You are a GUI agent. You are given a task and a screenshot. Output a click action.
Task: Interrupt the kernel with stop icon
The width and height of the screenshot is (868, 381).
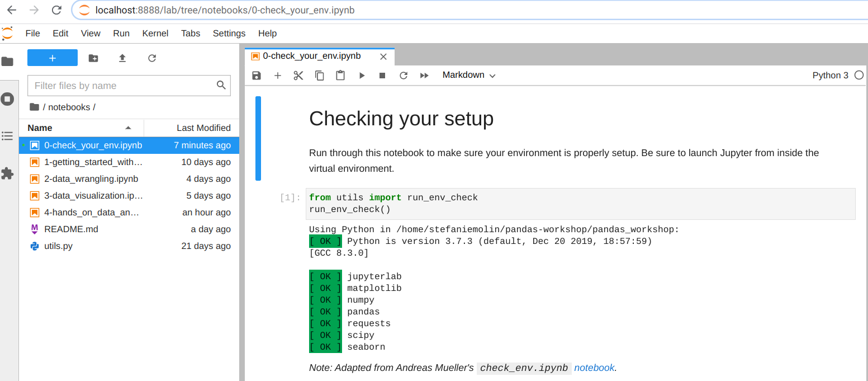382,76
